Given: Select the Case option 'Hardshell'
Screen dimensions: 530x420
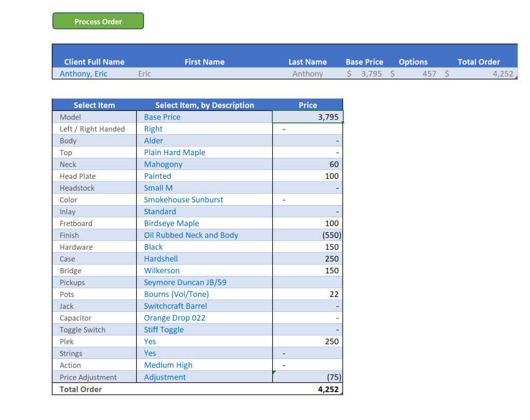Looking at the screenshot, I should 204,259.
